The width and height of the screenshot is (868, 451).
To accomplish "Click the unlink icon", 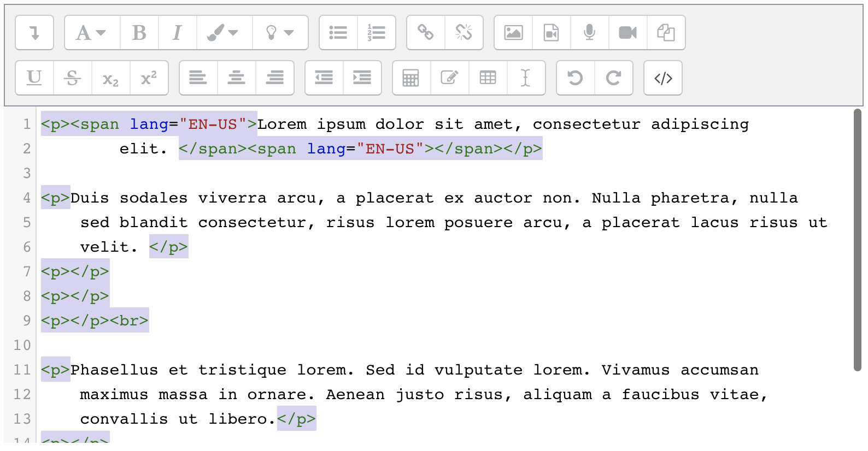I will coord(464,33).
